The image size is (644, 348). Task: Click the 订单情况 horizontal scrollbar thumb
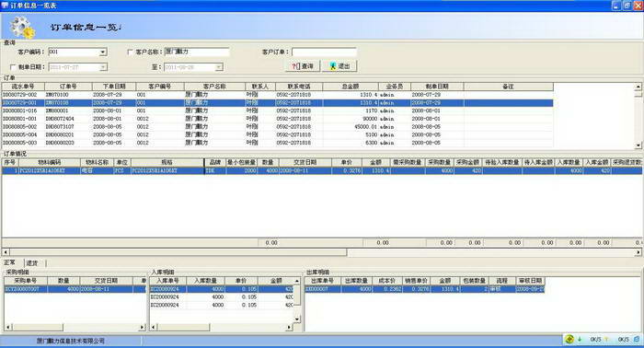[178, 252]
